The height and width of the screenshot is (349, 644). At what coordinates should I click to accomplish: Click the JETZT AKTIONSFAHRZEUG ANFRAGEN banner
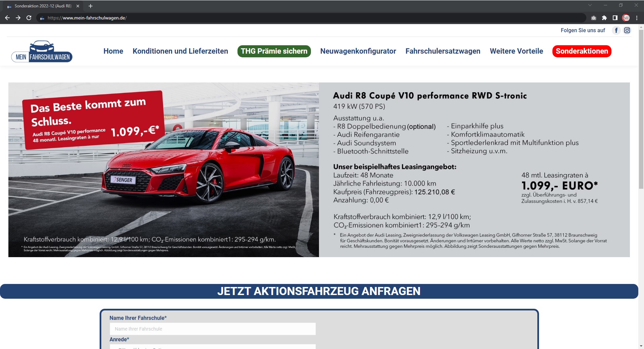click(x=319, y=291)
